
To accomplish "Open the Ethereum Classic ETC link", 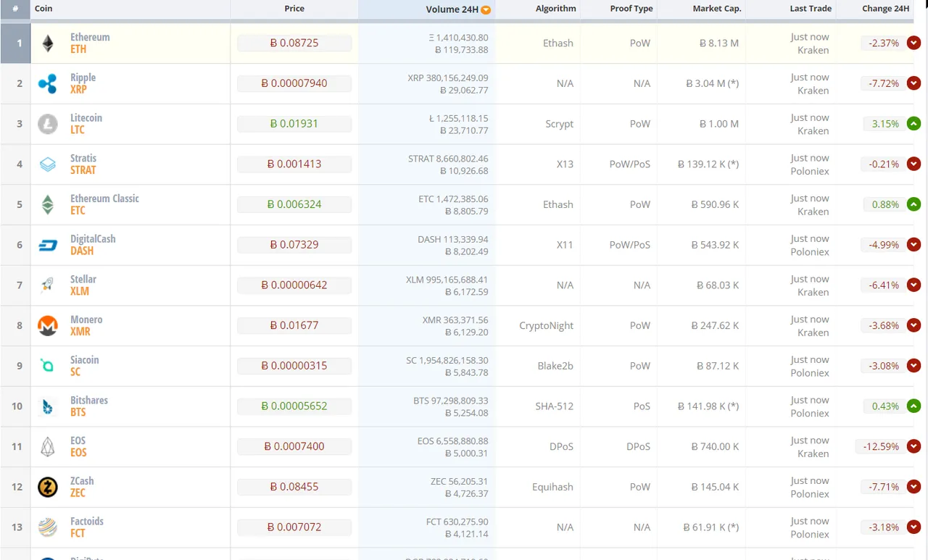I will pyautogui.click(x=104, y=205).
